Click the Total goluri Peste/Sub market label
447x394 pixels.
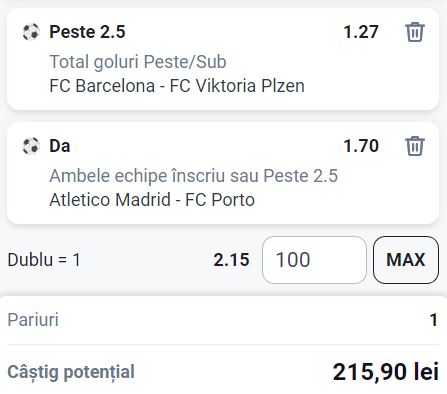(138, 62)
